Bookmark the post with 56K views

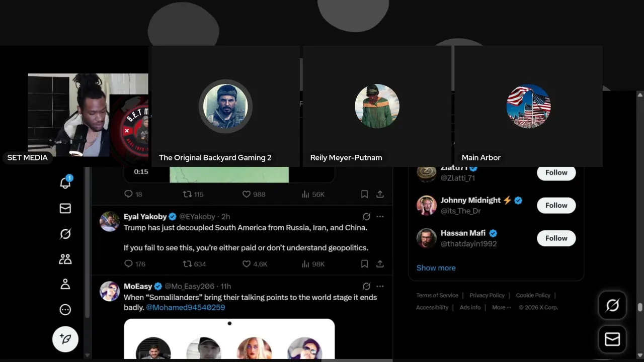click(364, 194)
